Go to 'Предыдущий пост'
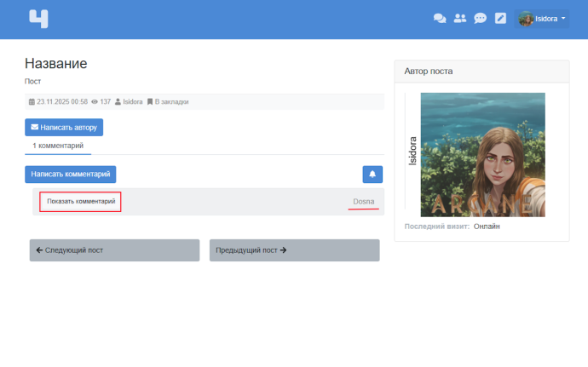 point(294,250)
